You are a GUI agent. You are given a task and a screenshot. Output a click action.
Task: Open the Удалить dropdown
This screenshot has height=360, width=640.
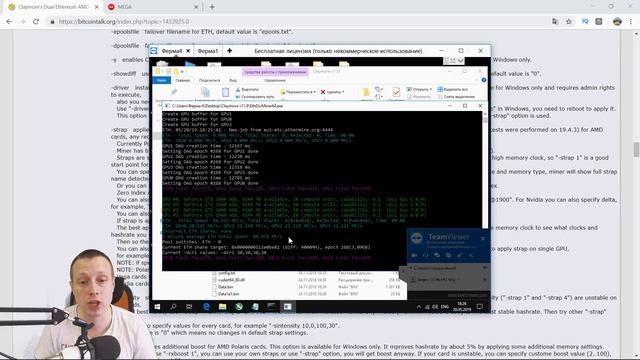(x=332, y=92)
